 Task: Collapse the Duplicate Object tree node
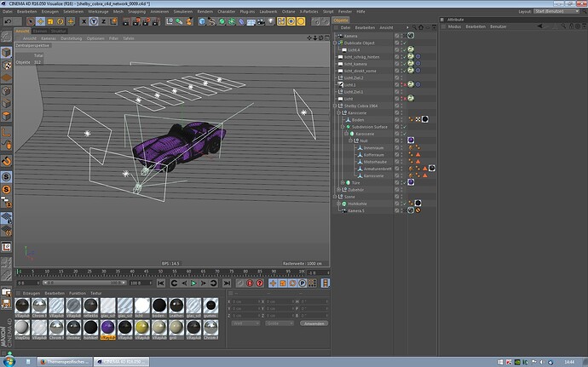tap(335, 43)
